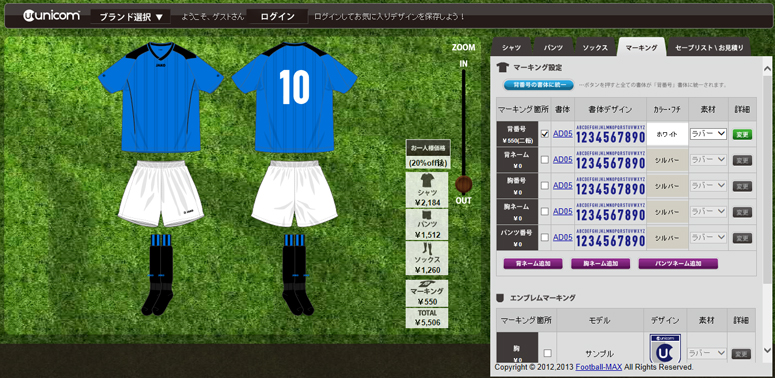Viewport: 775px width, 378px height.
Task: Click the unicom logo
Action: (x=51, y=16)
